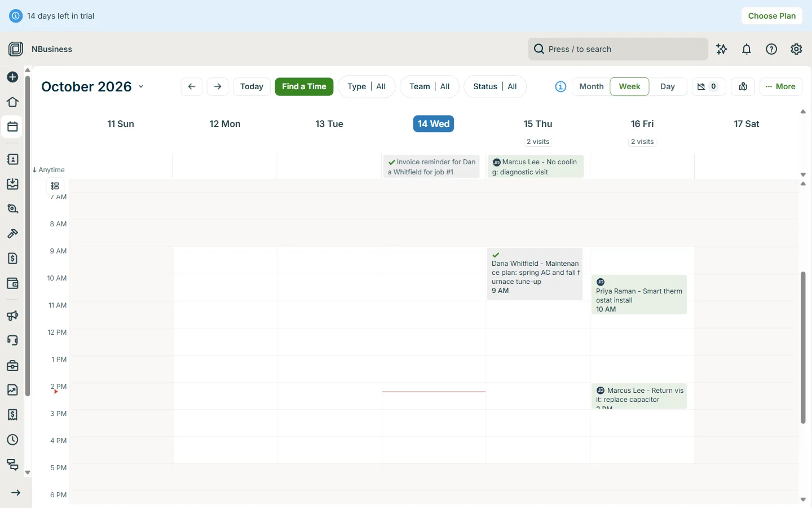The width and height of the screenshot is (812, 508).
Task: Open the Schedule calendar sidebar icon
Action: tap(12, 127)
